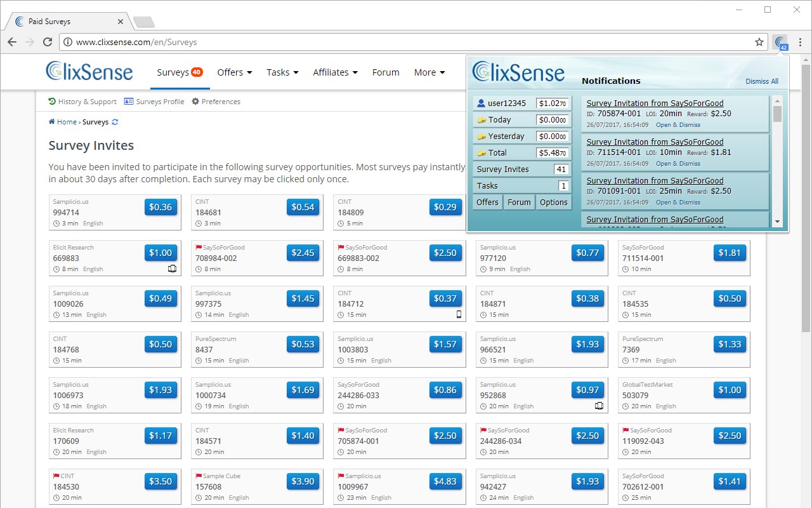Click the Survey Invites heading
Image resolution: width=812 pixels, height=508 pixels.
click(91, 145)
